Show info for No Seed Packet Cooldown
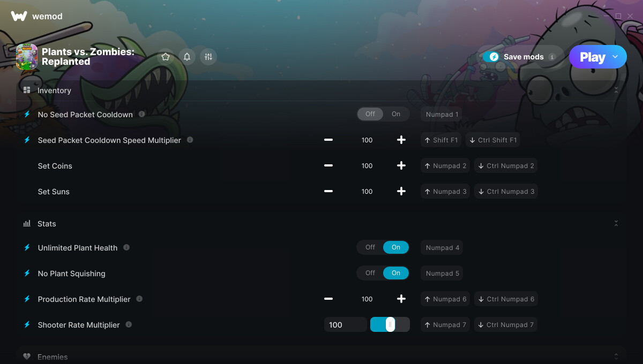 [x=141, y=114]
